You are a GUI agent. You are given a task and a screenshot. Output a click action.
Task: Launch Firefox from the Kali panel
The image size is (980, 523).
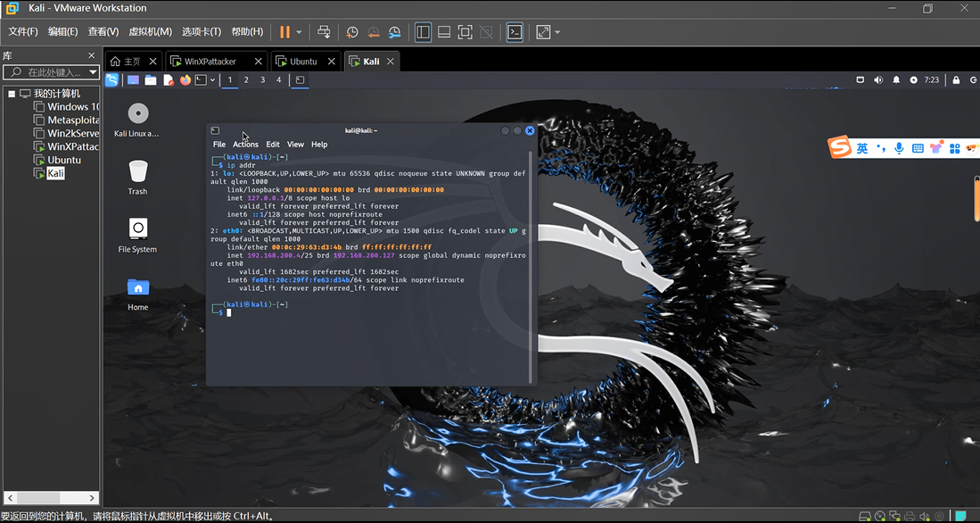coord(185,79)
